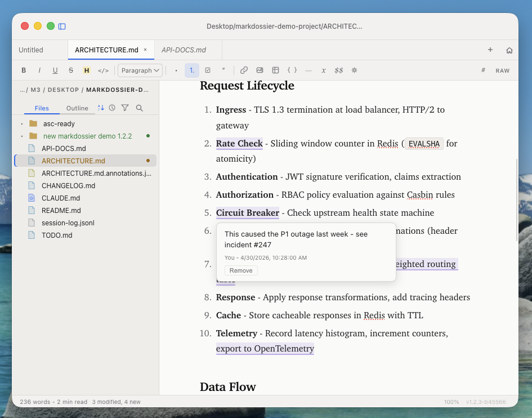
Task: Click the Data Flow heading
Action: click(x=227, y=387)
